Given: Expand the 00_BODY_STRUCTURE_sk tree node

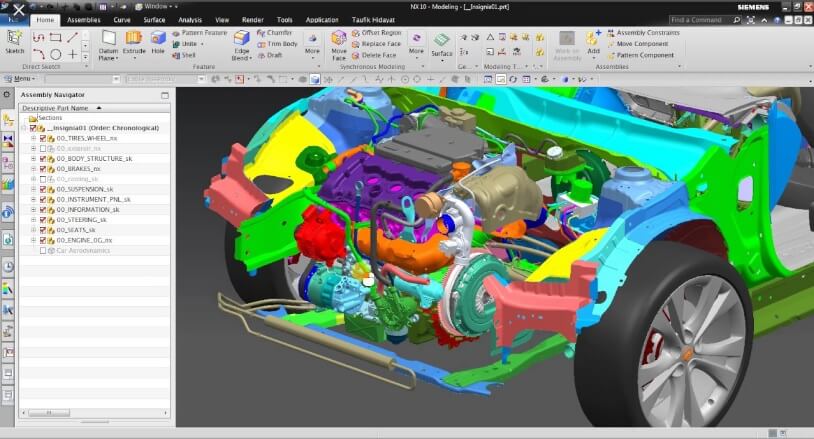Looking at the screenshot, I should tap(33, 159).
